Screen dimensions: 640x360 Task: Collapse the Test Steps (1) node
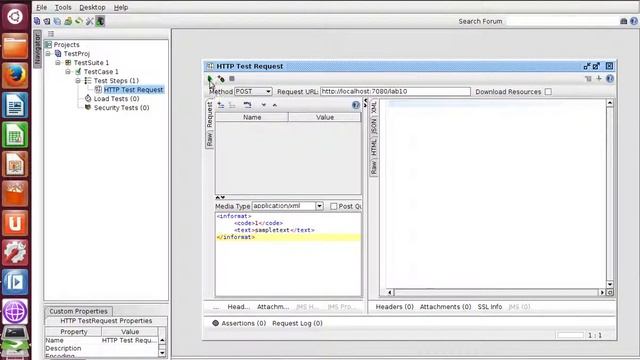pos(78,80)
